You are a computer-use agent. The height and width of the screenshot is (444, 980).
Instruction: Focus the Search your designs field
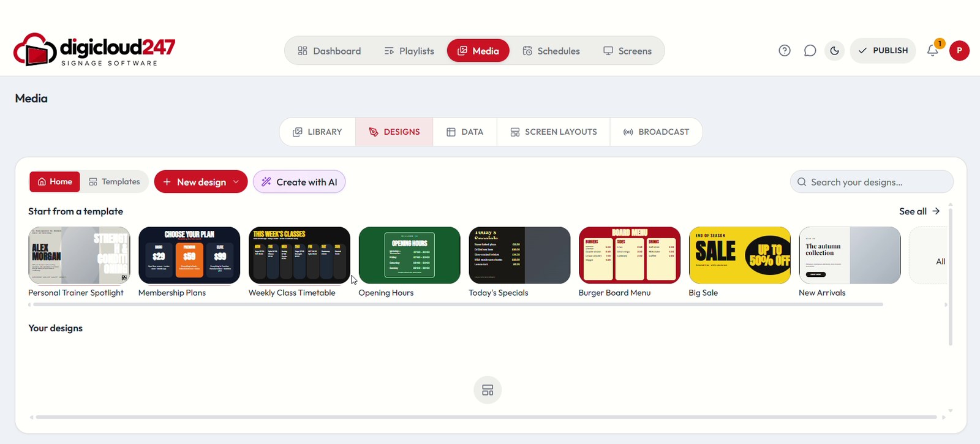point(872,182)
